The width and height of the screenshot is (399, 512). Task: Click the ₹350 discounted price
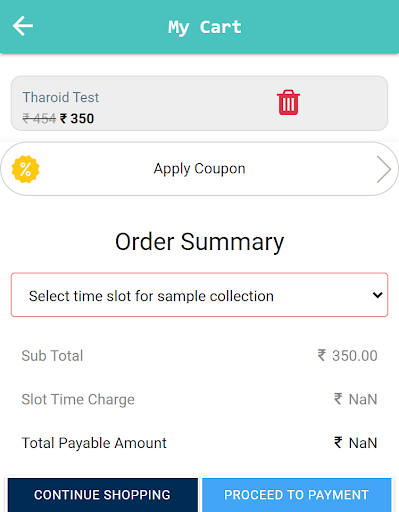point(77,118)
